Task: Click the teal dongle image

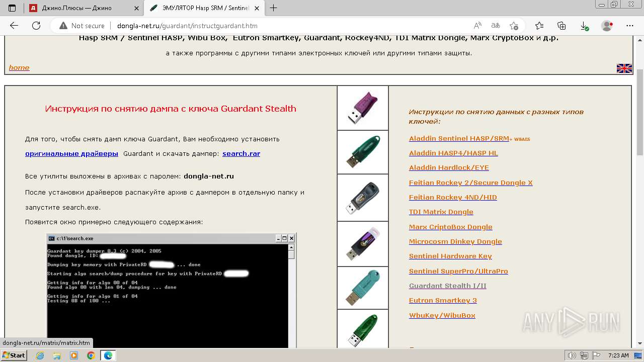Action: tap(362, 288)
